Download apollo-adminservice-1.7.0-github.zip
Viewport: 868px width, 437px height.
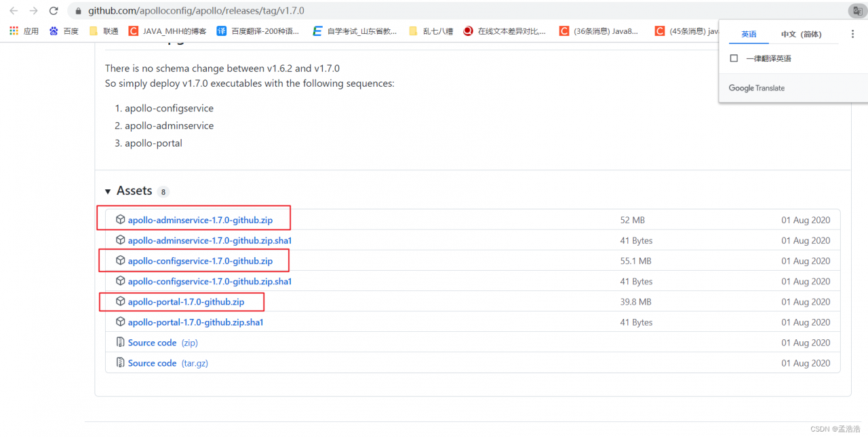point(200,220)
